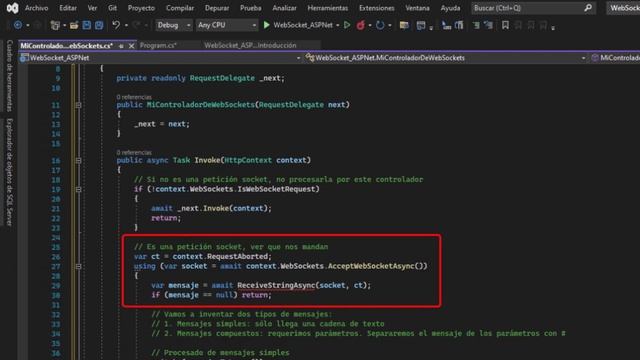Image resolution: width=640 pixels, height=360 pixels.
Task: Open the undo history dropdown arrow
Action: 126,25
